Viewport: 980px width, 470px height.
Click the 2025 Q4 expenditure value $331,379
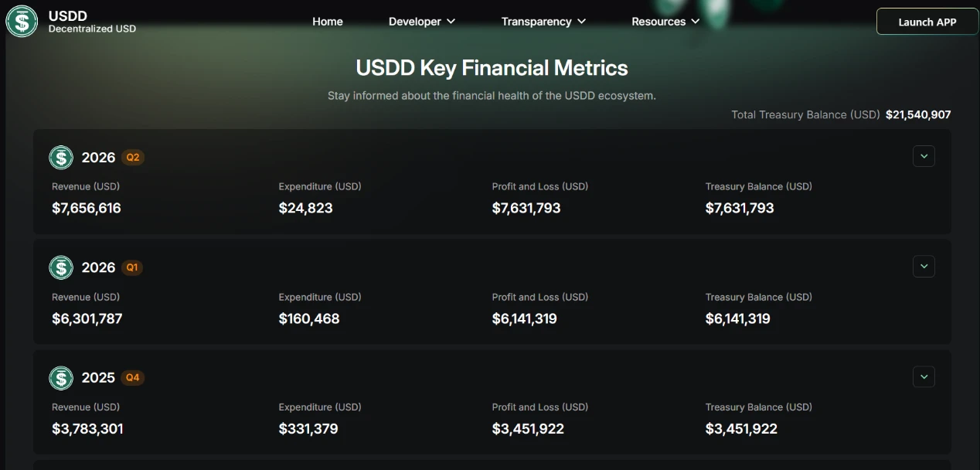click(x=308, y=429)
